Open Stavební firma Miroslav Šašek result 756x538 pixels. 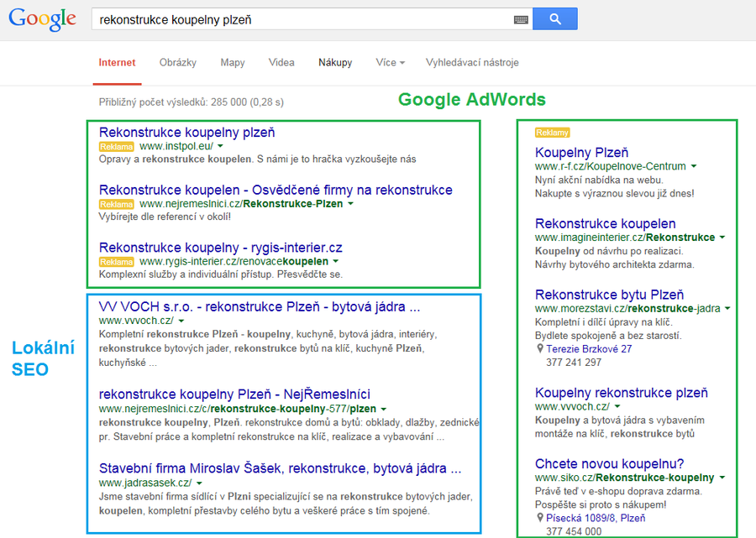point(280,468)
